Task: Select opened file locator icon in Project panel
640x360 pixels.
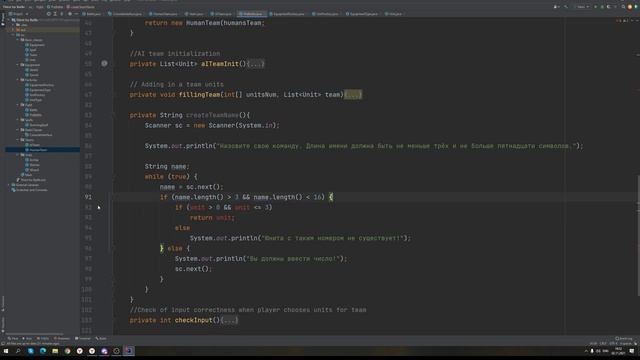Action: click(49, 14)
